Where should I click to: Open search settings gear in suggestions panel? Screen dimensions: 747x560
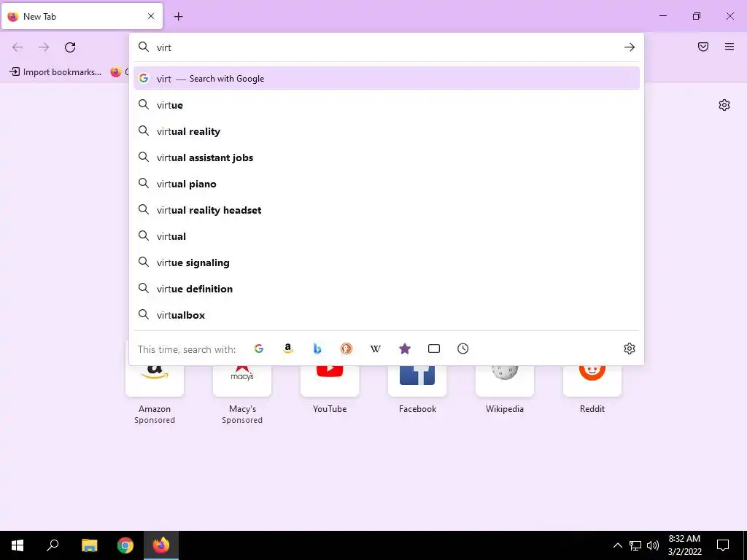[630, 349]
